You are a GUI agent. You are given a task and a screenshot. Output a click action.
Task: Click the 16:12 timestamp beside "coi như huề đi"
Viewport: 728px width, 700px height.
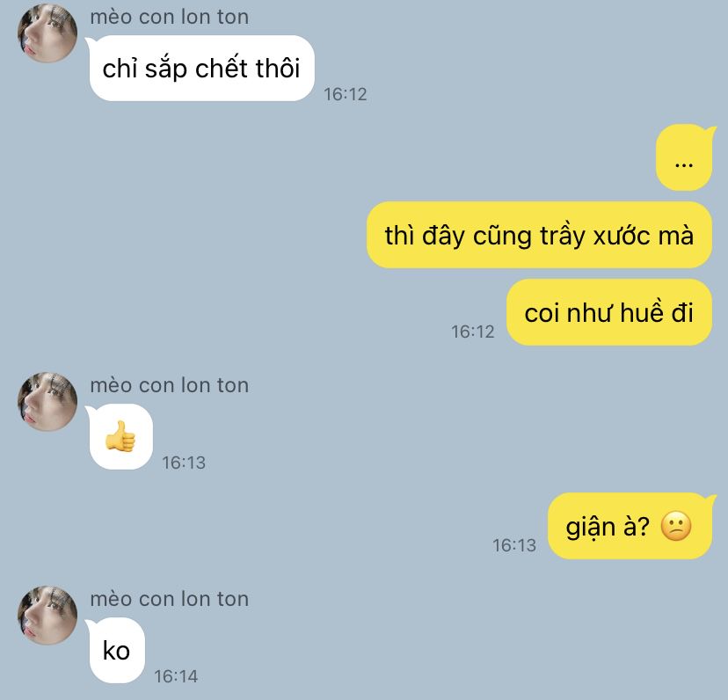473,332
